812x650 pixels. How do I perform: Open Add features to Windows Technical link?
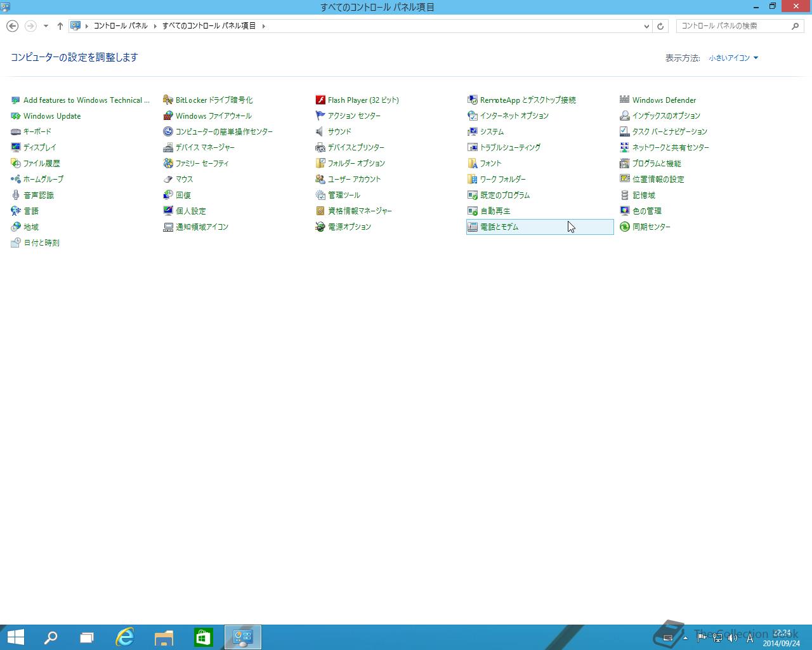86,100
